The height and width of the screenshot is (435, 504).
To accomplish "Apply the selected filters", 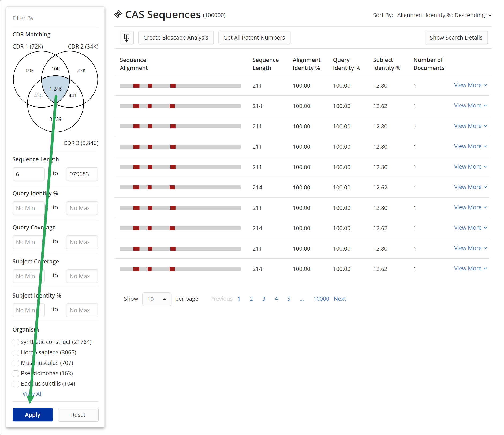I will coord(33,415).
